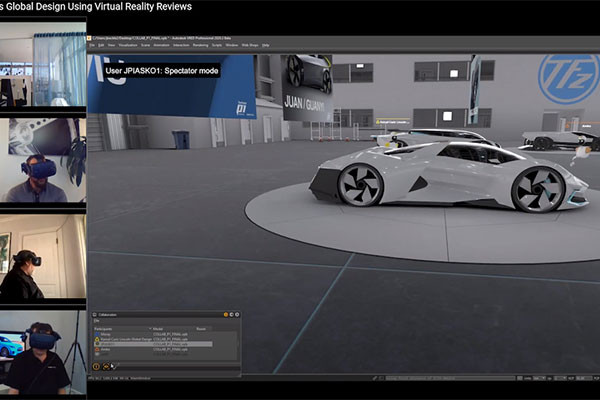Open the File menu in VRED
The image size is (600, 400).
92,45
